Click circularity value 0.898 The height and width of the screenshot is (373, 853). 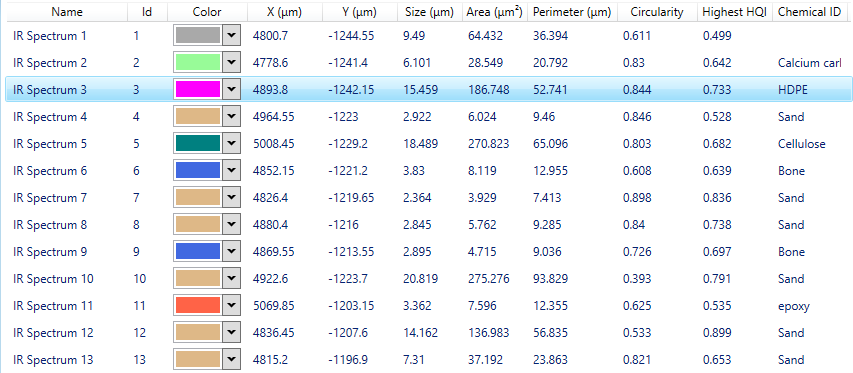coord(637,198)
